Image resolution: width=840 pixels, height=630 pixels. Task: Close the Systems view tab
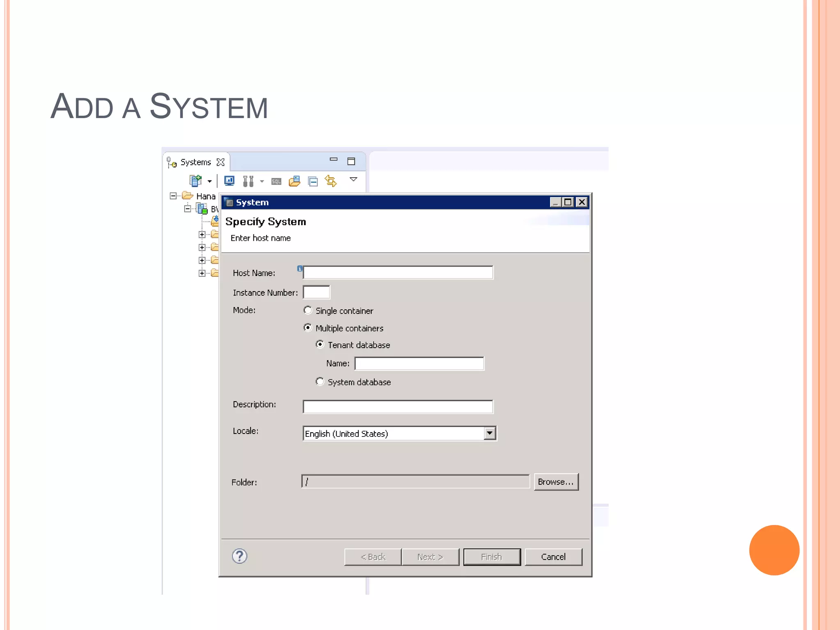click(x=221, y=162)
